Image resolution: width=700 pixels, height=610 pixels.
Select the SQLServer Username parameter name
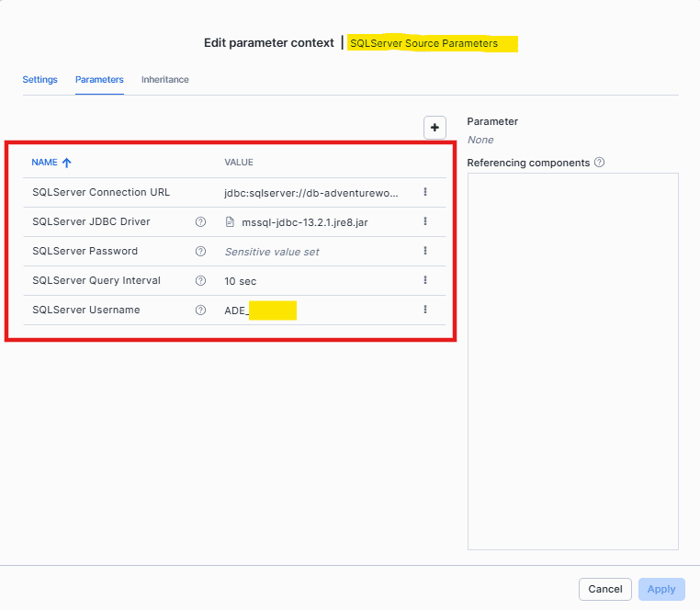click(86, 310)
